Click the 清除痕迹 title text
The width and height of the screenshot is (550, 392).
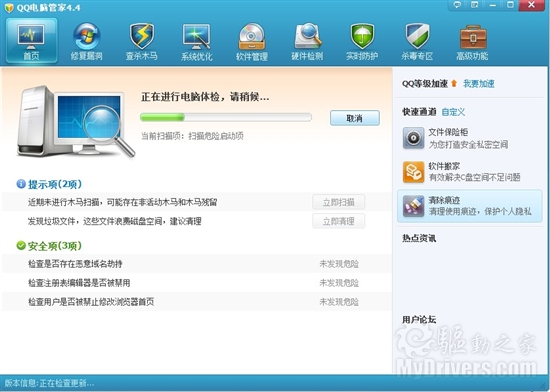point(444,200)
